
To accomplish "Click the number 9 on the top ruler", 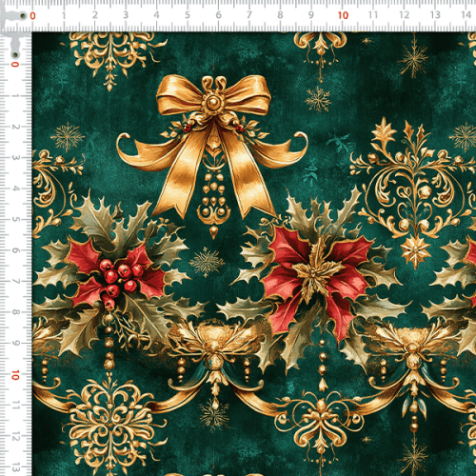I will pyautogui.click(x=311, y=15).
